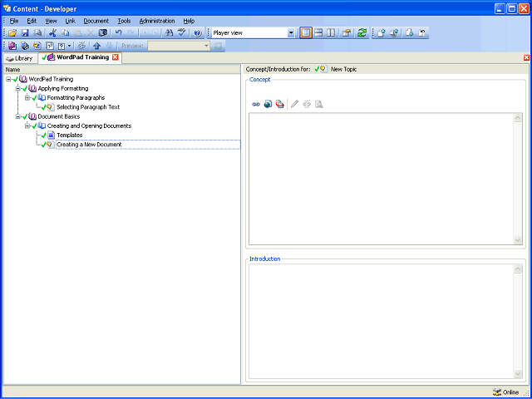Click Concept pane scrollbar up arrow

[518, 118]
